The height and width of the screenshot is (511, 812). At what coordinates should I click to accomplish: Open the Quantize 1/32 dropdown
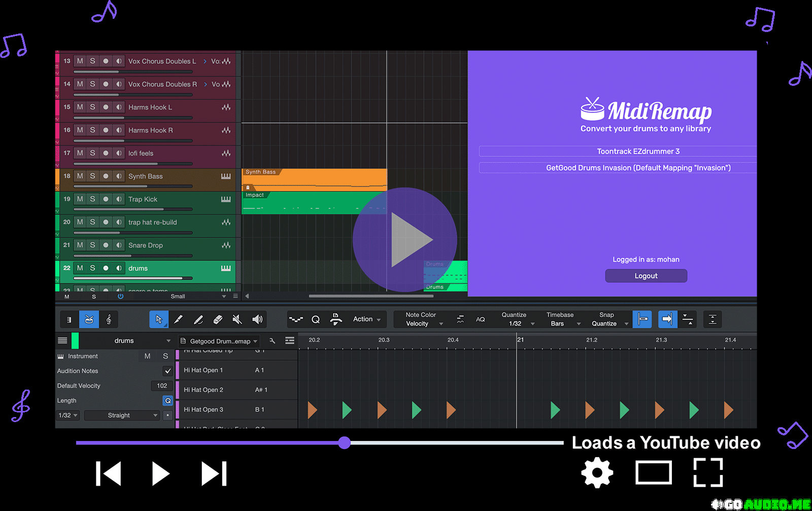[x=518, y=319]
